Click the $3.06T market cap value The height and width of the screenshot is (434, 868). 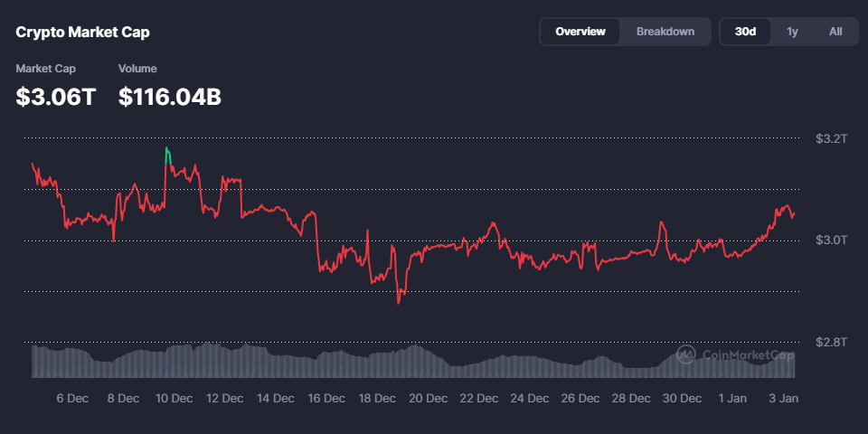pos(56,97)
